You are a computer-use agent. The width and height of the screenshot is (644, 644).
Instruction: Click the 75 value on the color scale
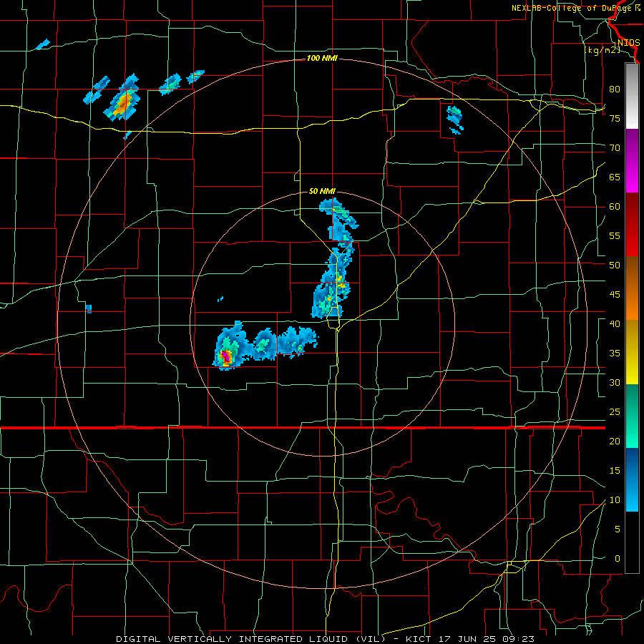click(x=615, y=118)
